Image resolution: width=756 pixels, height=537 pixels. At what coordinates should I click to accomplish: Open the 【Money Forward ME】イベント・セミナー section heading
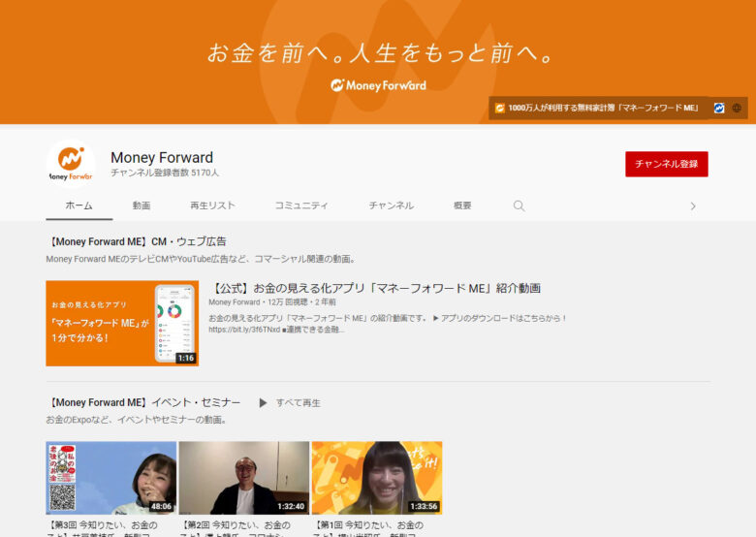(143, 402)
